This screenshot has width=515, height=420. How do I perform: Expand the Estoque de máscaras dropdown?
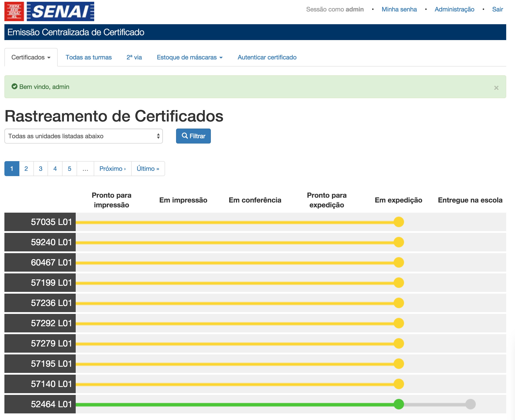pyautogui.click(x=190, y=57)
